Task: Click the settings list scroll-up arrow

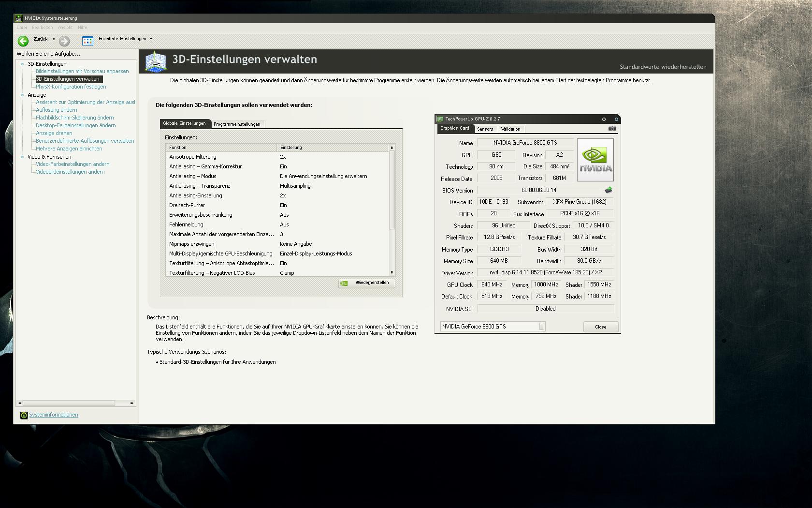Action: [x=392, y=148]
